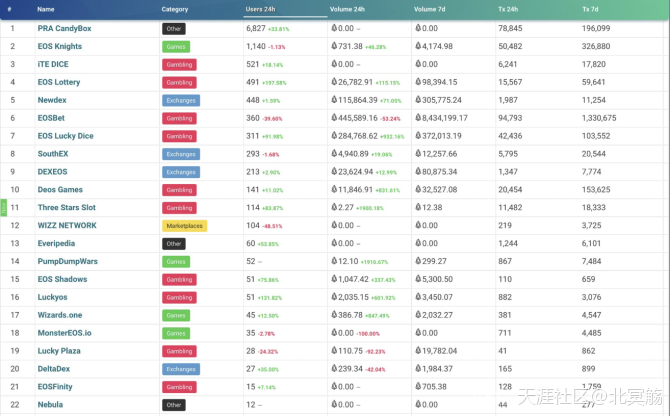This screenshot has height=416, width=670.
Task: Open the Deos Games link
Action: click(60, 190)
